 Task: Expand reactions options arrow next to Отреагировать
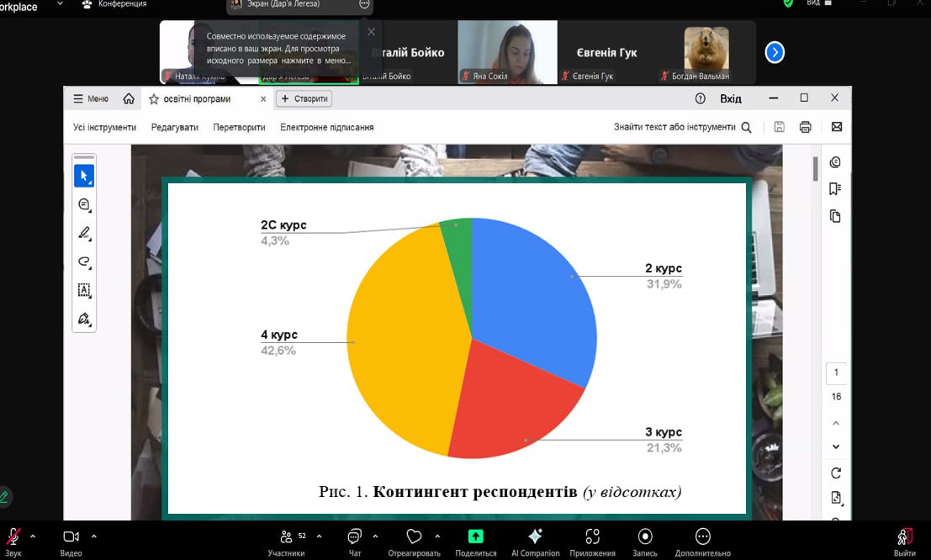(x=437, y=536)
